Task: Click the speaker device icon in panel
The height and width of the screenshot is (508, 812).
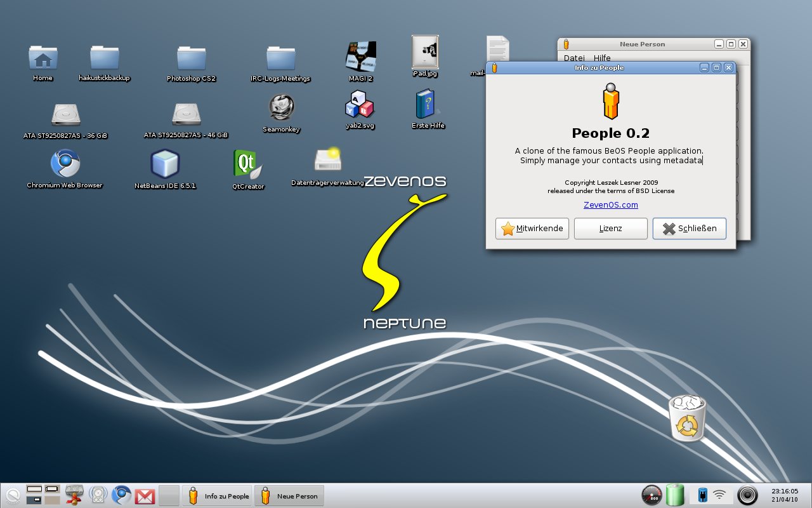Action: coord(98,495)
